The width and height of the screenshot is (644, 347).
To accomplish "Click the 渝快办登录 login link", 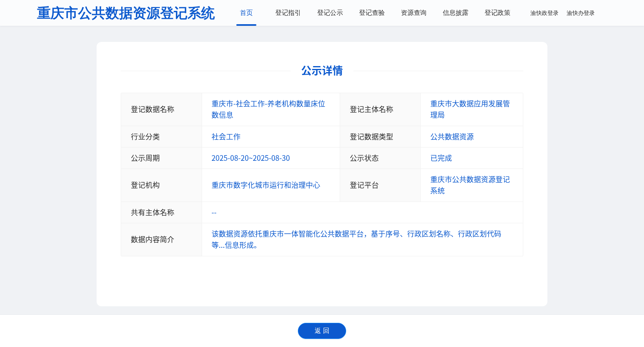I will point(580,13).
